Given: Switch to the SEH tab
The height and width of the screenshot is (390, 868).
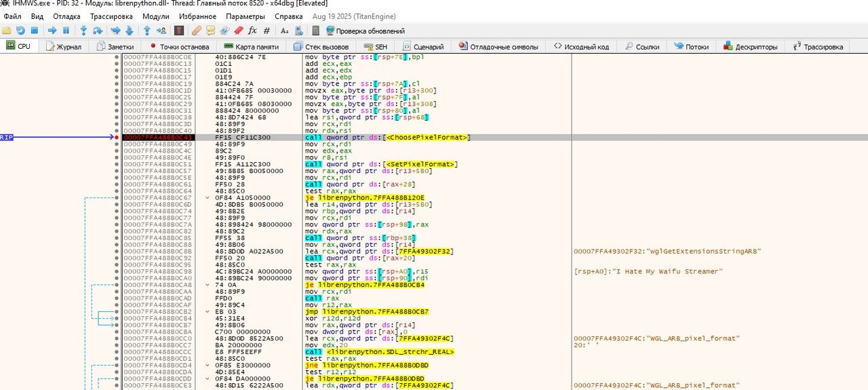Looking at the screenshot, I should 376,47.
